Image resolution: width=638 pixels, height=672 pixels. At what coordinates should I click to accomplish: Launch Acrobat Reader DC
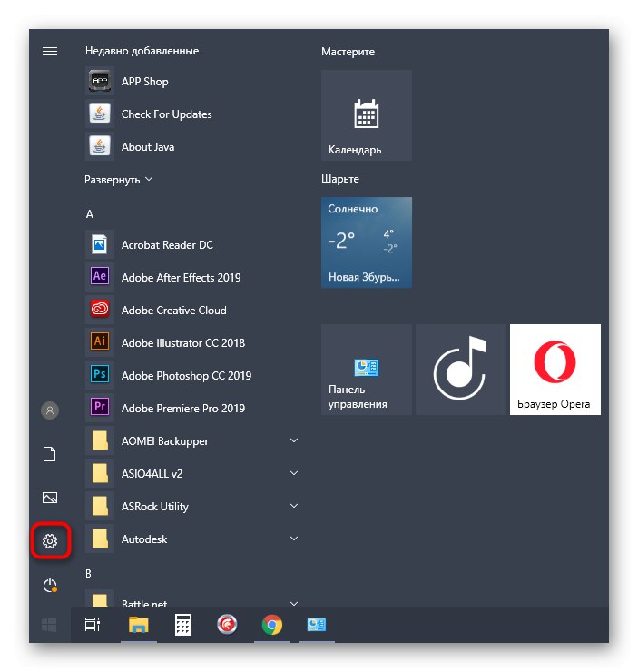coord(191,244)
